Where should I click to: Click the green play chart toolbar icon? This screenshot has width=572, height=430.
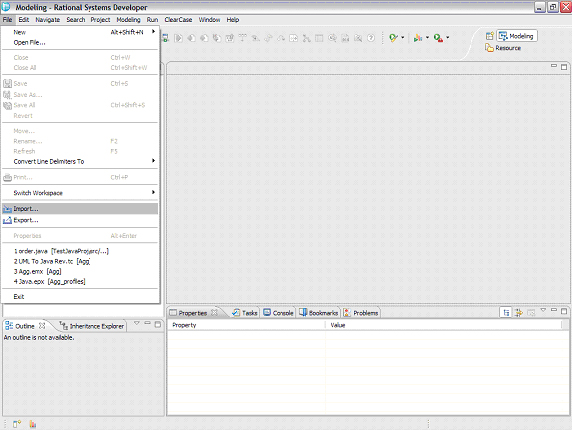418,38
